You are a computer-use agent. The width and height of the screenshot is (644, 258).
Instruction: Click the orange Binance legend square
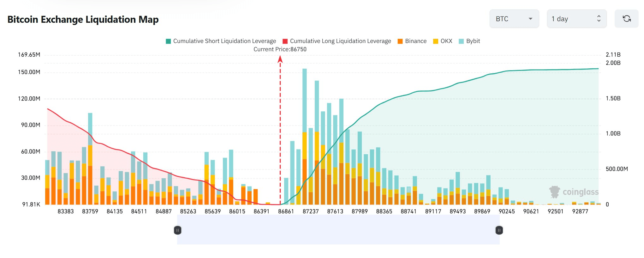[x=400, y=41]
